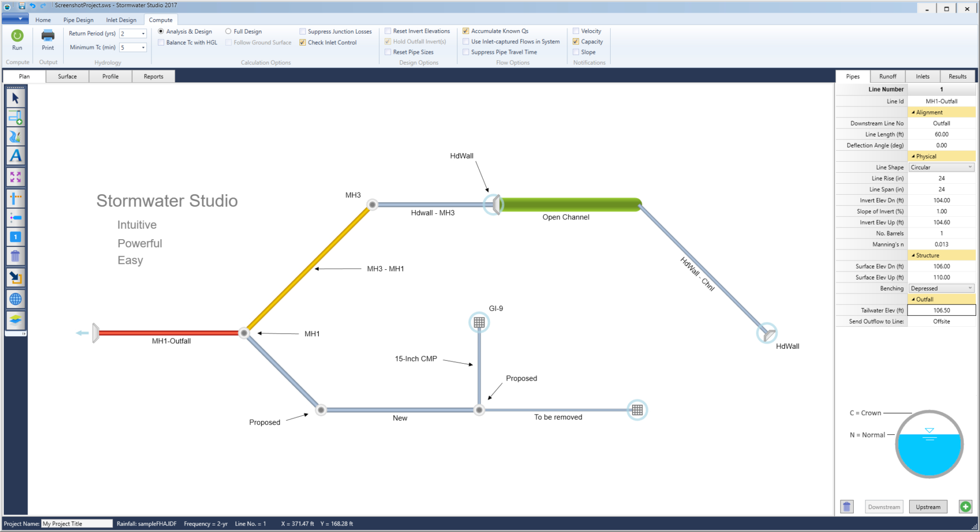Click the layers icon at toolbar bottom
The width and height of the screenshot is (980, 532).
pyautogui.click(x=15, y=320)
